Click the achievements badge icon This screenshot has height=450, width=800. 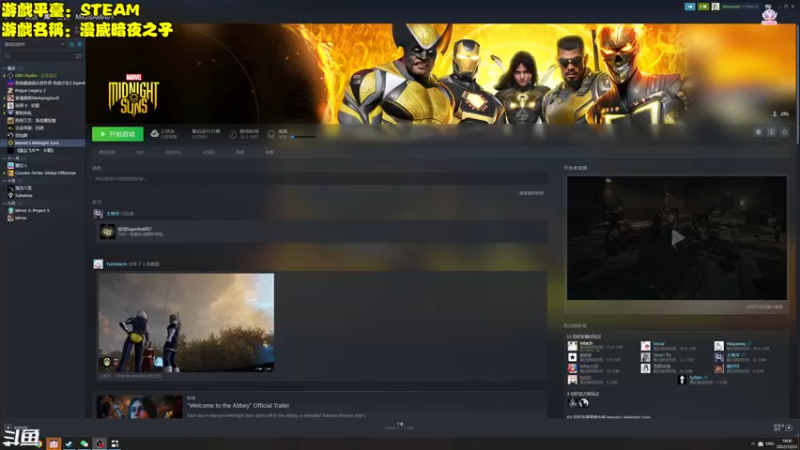coord(271,134)
